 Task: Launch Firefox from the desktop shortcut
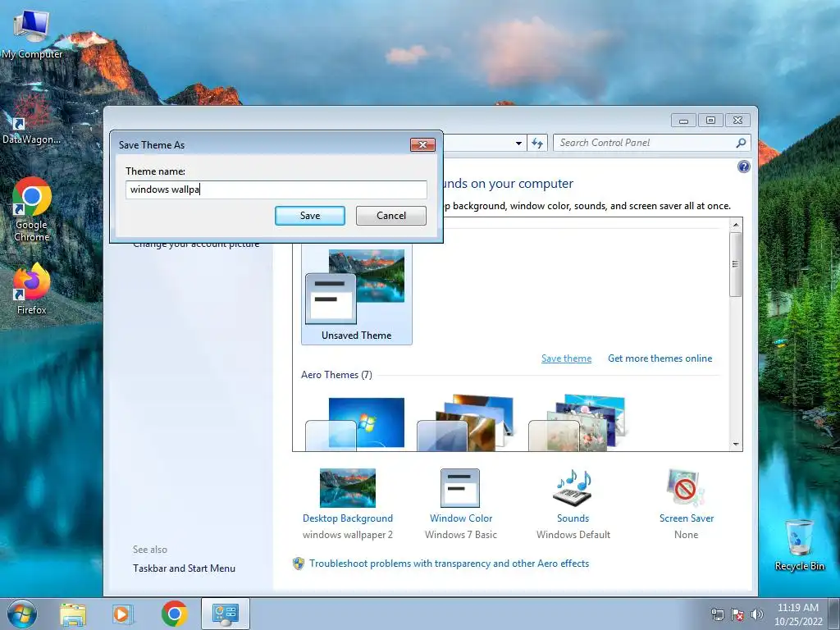pyautogui.click(x=32, y=290)
